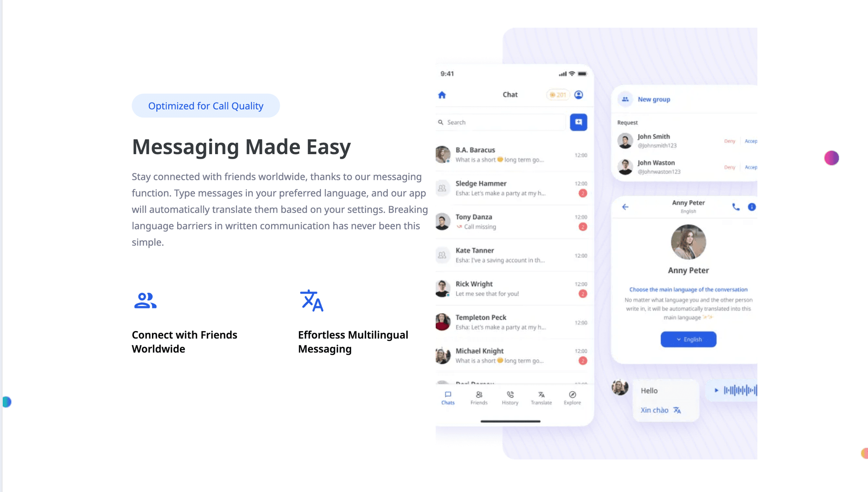
Task: Toggle translation language to main conversation
Action: click(x=688, y=339)
